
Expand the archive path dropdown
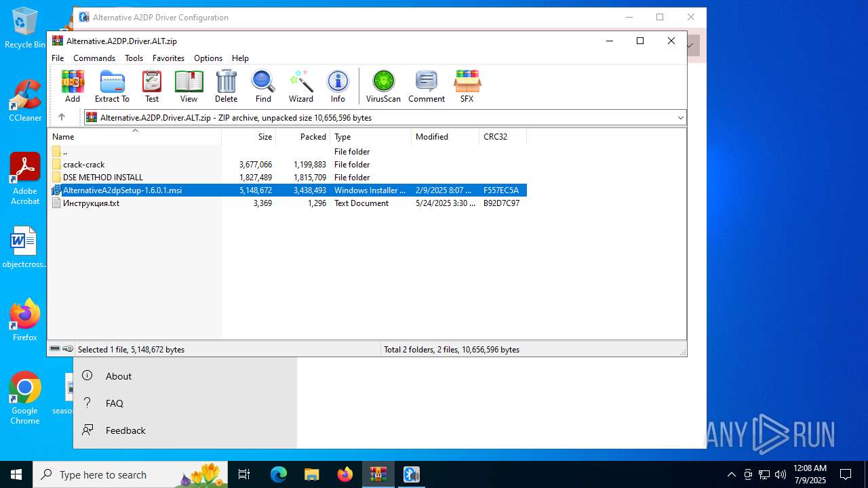[680, 118]
